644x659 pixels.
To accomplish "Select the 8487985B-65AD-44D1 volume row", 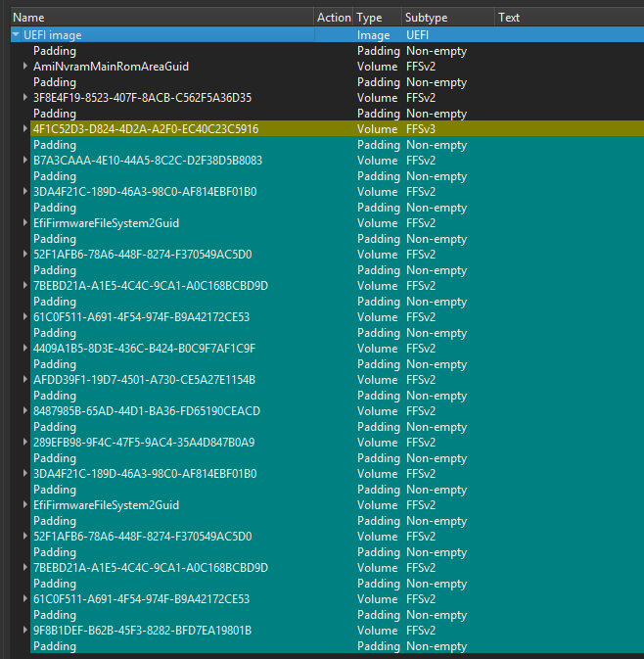I will pos(146,411).
